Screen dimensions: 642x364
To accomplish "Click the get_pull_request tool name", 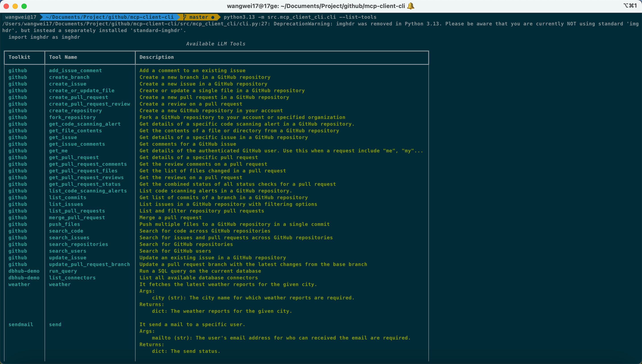I will [74, 157].
